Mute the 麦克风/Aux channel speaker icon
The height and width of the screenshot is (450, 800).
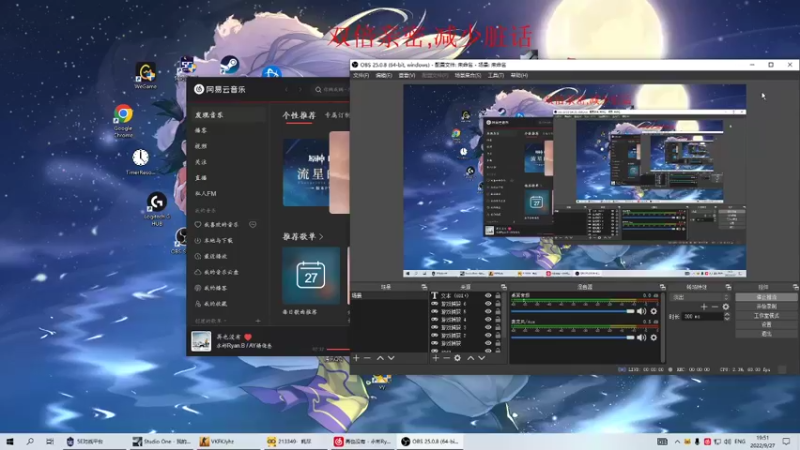(641, 337)
